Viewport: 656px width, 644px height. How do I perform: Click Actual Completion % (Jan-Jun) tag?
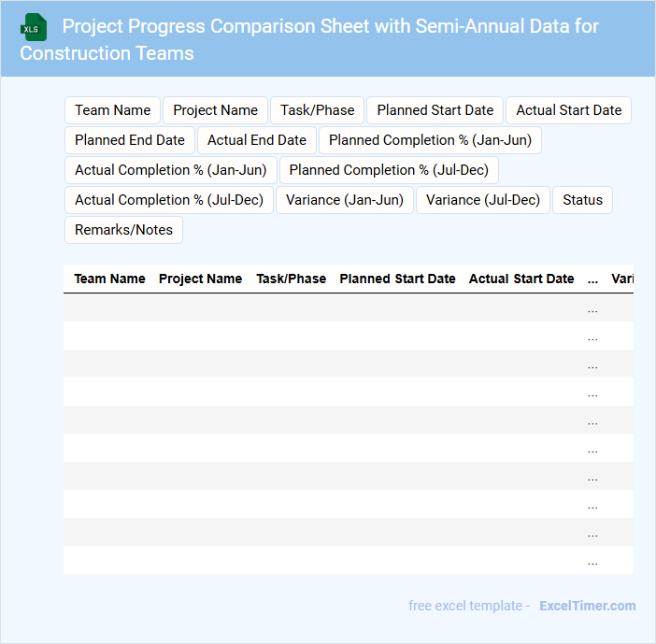170,170
